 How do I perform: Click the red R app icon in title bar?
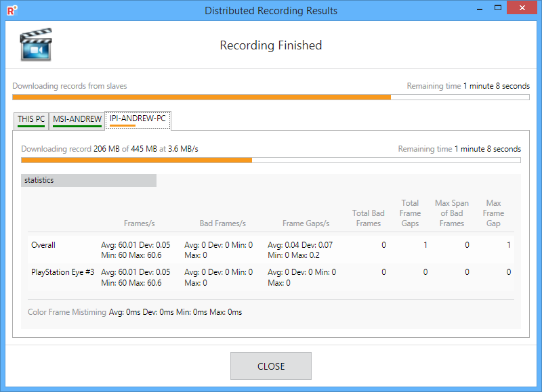point(12,10)
